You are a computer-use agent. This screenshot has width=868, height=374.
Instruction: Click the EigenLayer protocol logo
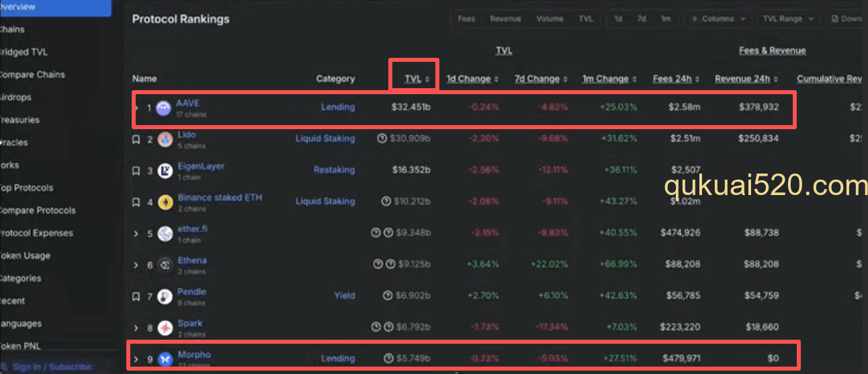[165, 172]
